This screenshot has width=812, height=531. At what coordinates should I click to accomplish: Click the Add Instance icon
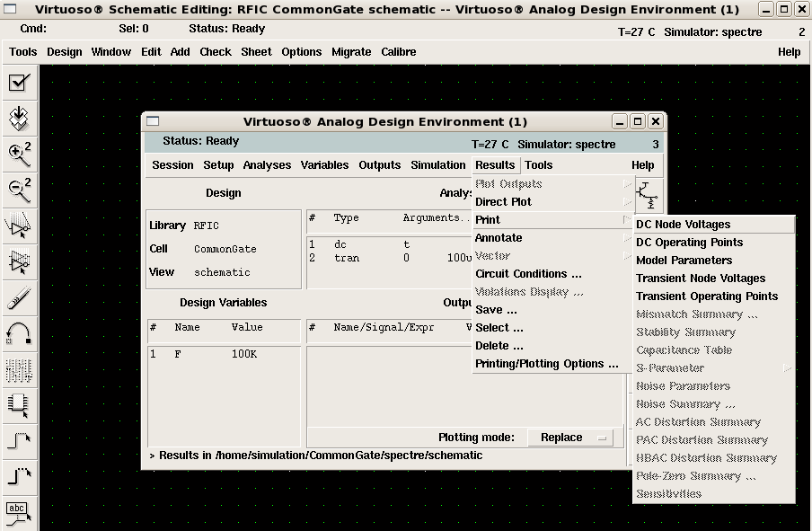click(19, 370)
